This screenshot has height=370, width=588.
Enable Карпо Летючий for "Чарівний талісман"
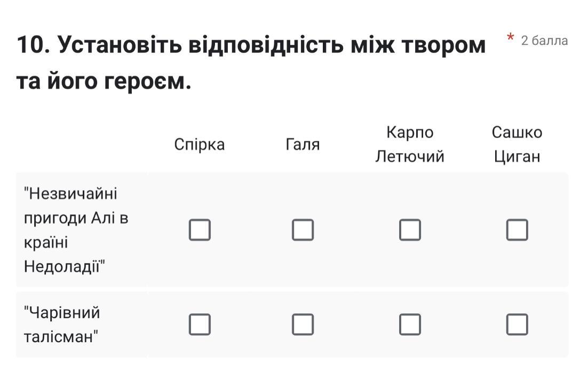click(410, 324)
